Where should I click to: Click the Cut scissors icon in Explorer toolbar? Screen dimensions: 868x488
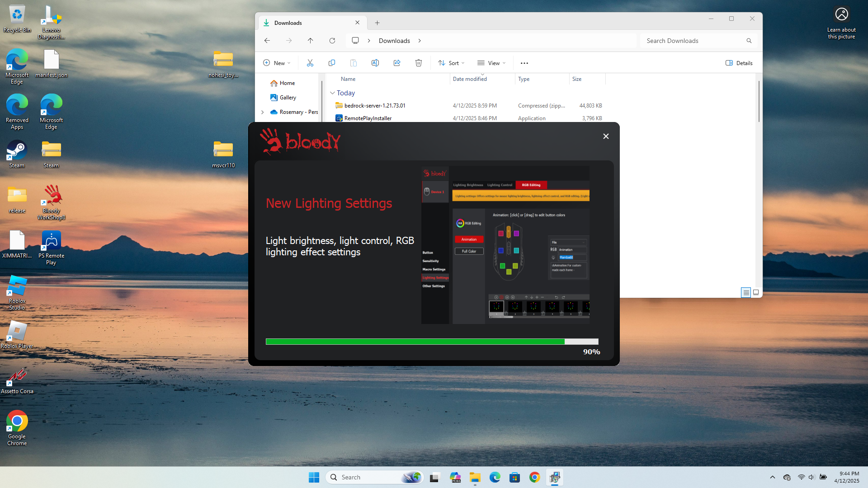[310, 63]
